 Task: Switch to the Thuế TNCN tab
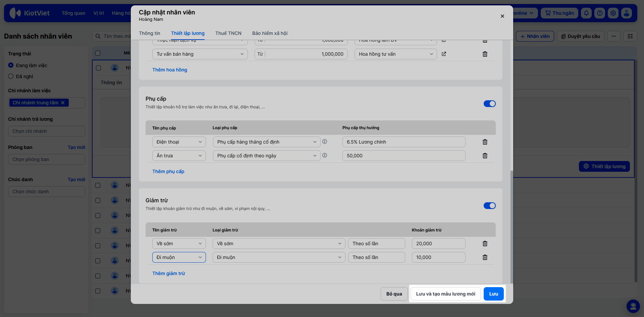click(x=228, y=33)
